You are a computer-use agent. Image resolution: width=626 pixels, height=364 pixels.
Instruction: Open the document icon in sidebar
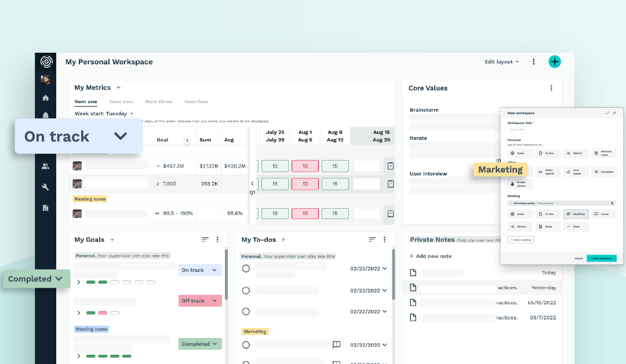46,208
